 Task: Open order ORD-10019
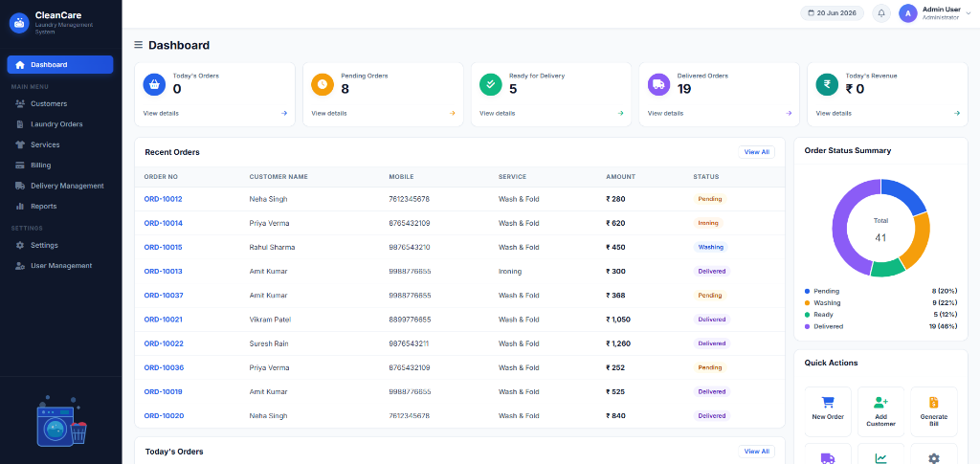point(163,391)
